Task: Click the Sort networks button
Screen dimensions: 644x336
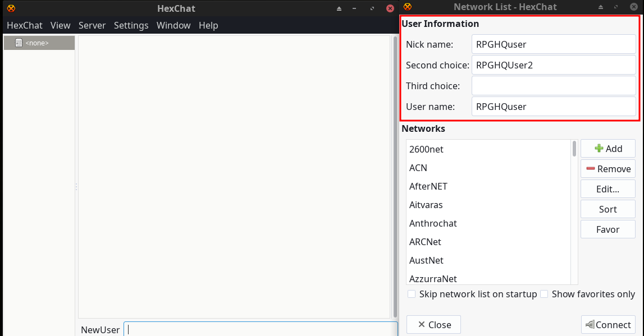Action: tap(608, 209)
